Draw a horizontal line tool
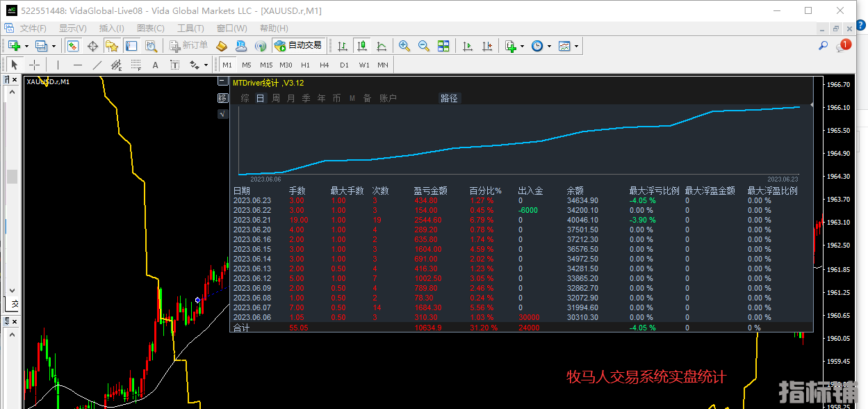Screen dimensions: 868x409 click(78, 65)
